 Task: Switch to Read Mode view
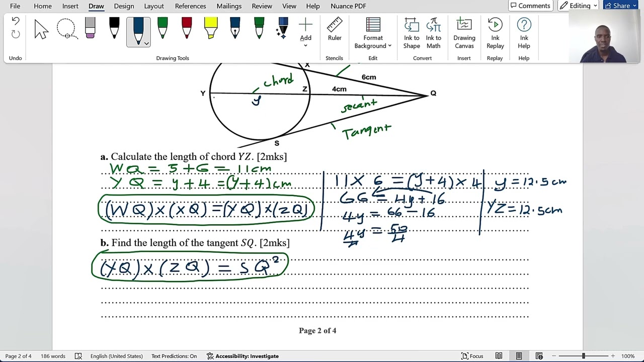coord(499,356)
